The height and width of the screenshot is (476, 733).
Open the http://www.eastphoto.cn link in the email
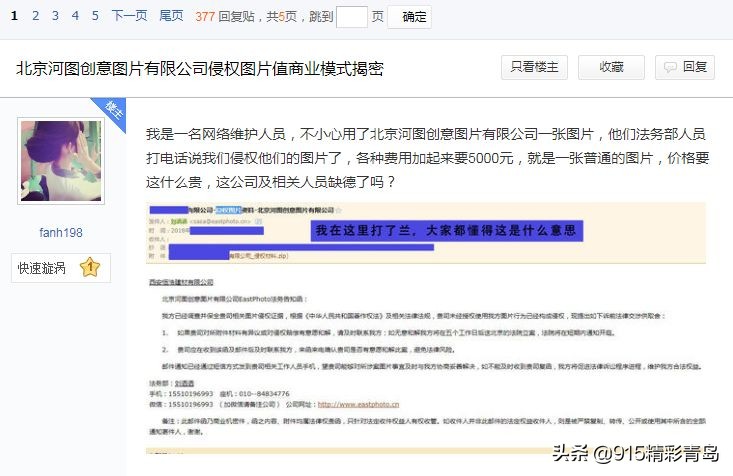358,404
